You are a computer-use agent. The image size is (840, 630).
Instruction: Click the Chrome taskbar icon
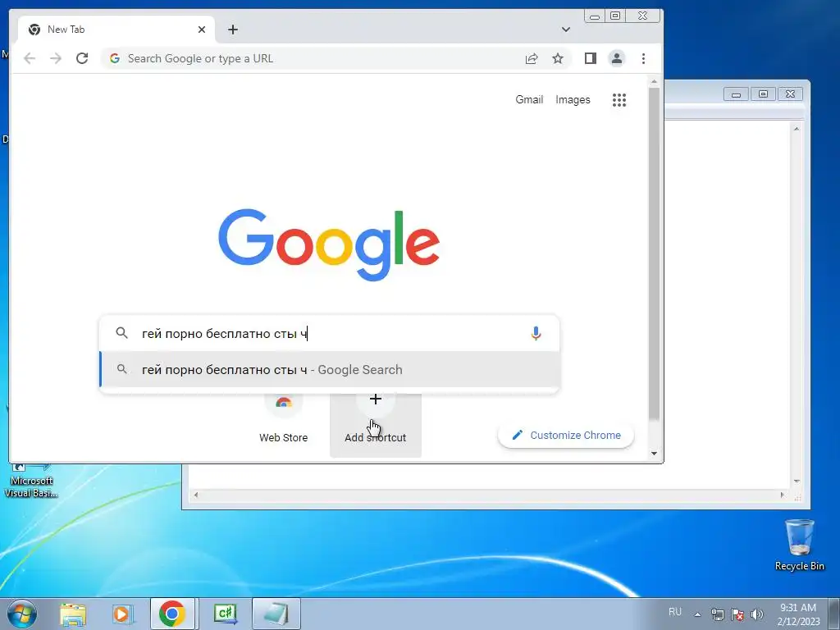click(x=172, y=614)
